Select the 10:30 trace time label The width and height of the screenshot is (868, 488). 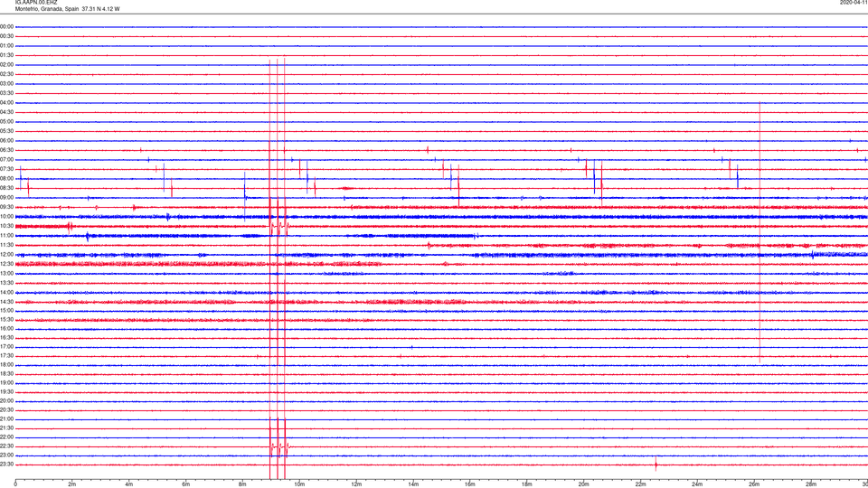pyautogui.click(x=6, y=226)
